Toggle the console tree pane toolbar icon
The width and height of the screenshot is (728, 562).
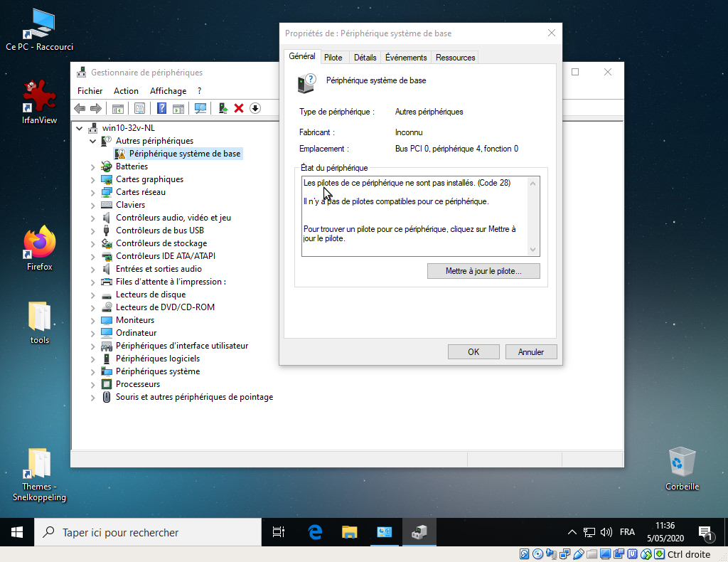[x=118, y=109]
